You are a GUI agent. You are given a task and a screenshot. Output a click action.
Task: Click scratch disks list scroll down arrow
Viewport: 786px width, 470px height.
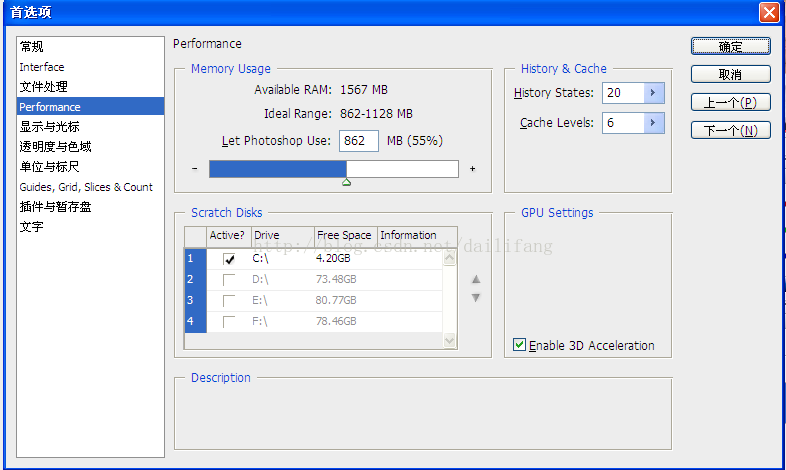450,340
